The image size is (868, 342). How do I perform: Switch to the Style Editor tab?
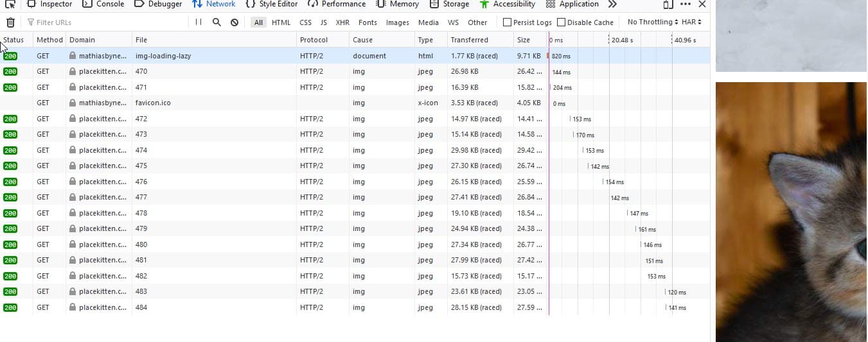tap(272, 4)
